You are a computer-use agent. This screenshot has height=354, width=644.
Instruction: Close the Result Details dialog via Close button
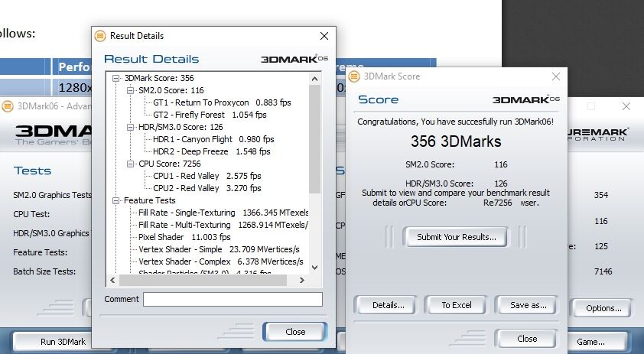(295, 332)
